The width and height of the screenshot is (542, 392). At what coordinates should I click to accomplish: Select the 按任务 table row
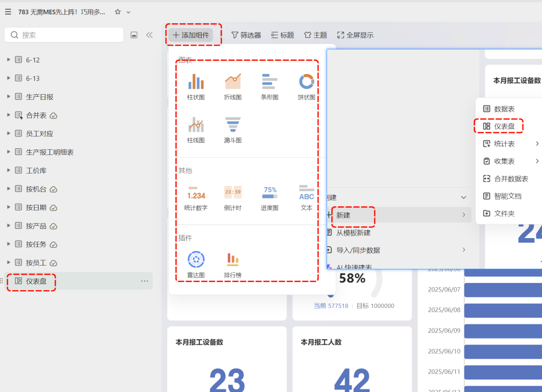point(78,244)
